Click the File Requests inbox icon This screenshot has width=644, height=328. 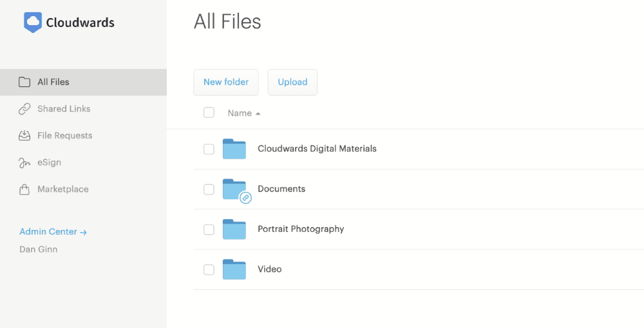point(24,135)
